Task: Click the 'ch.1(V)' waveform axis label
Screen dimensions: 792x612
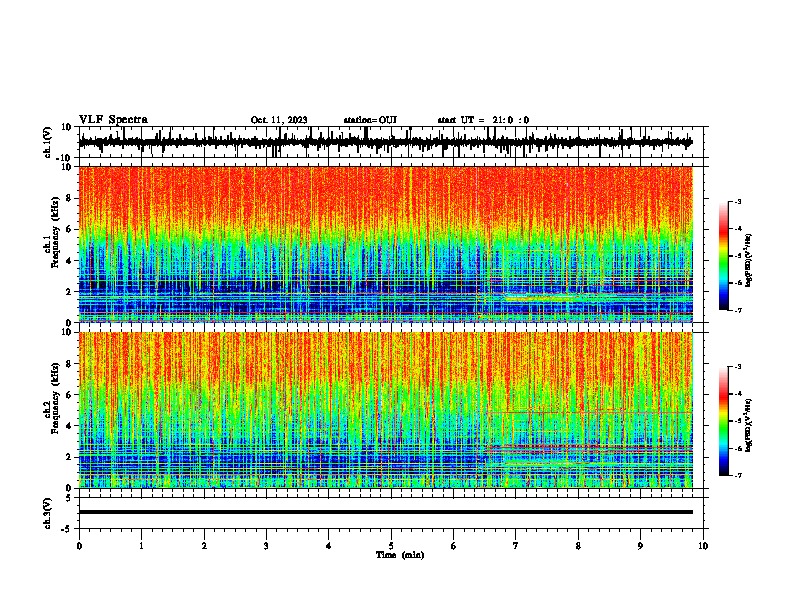Action: tap(48, 142)
